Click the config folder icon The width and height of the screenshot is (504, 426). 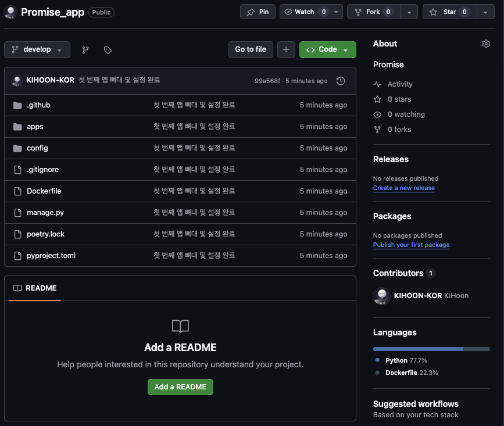pos(17,148)
